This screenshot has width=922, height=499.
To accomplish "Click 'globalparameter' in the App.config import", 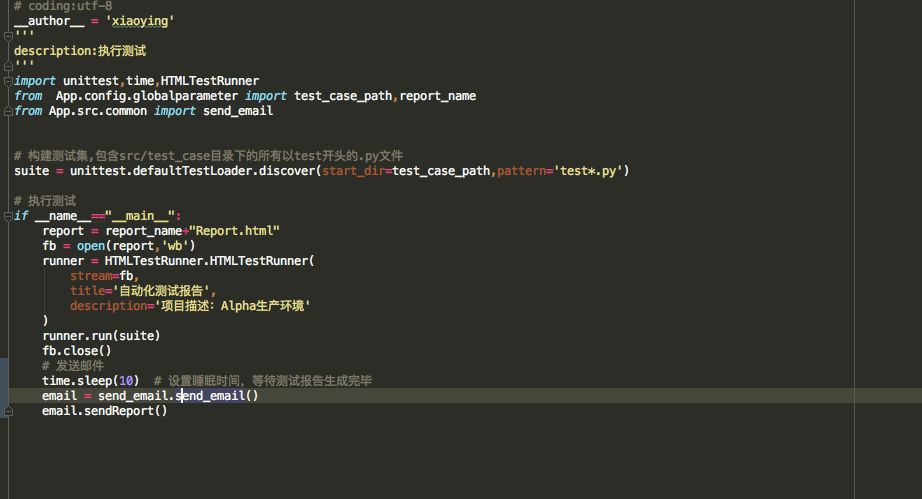I will [185, 96].
